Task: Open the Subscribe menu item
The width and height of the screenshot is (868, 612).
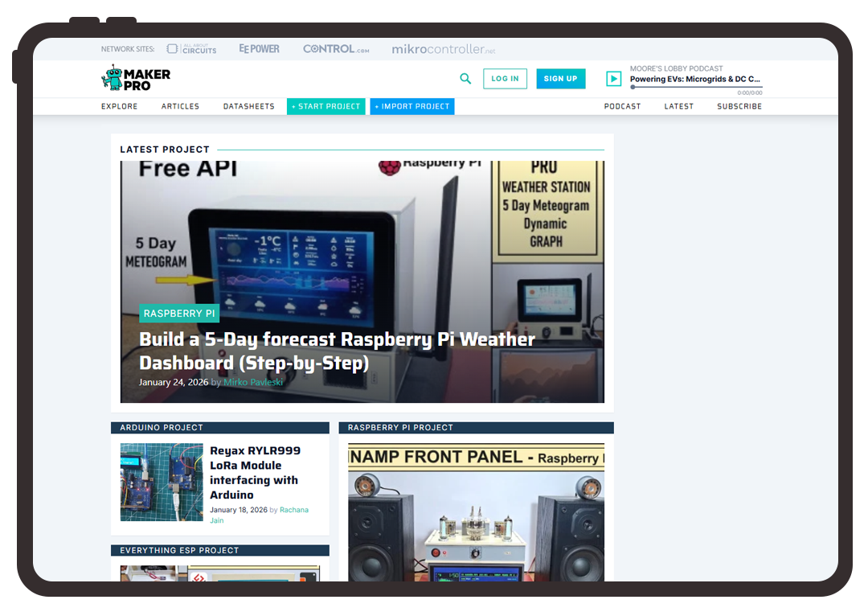Action: pos(739,106)
